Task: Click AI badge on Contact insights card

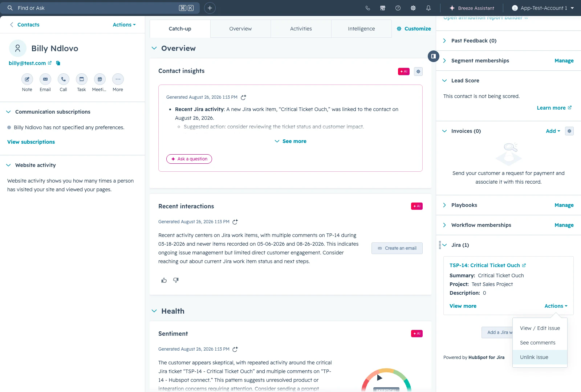Action: point(404,72)
